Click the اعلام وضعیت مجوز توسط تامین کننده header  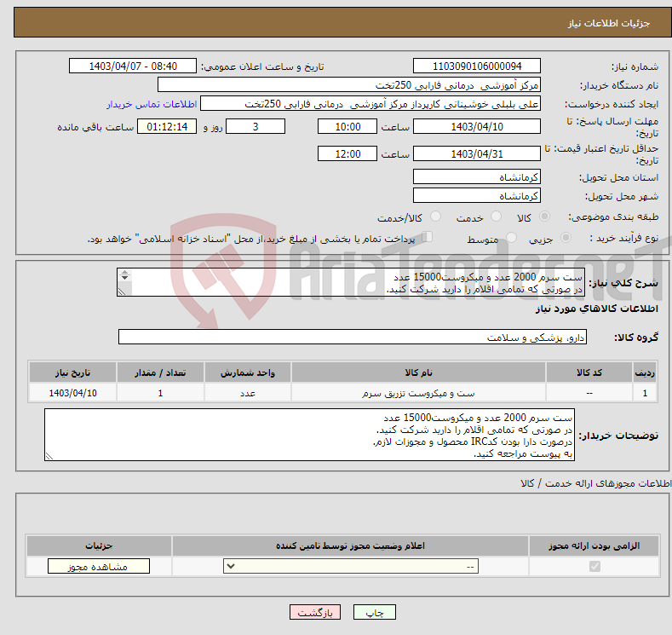350,546
